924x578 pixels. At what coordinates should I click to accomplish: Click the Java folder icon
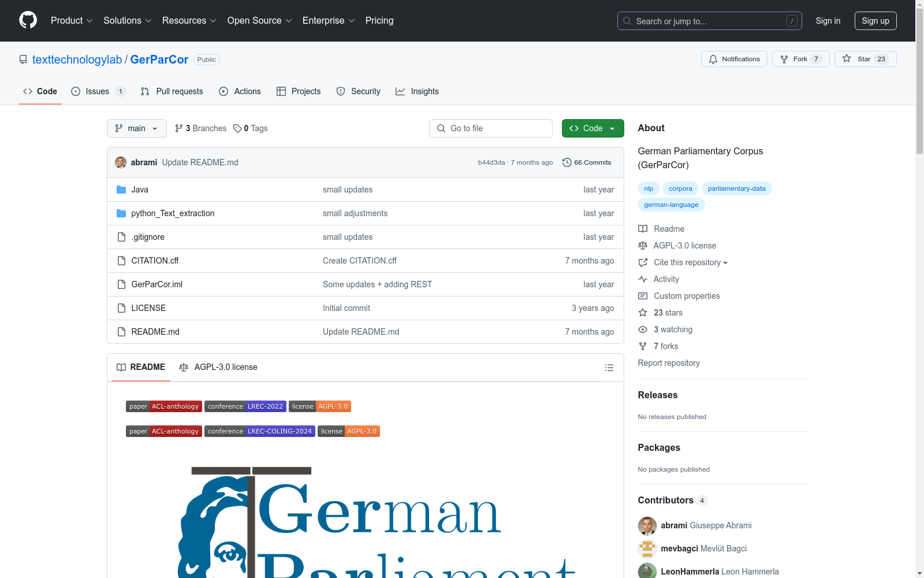click(121, 190)
